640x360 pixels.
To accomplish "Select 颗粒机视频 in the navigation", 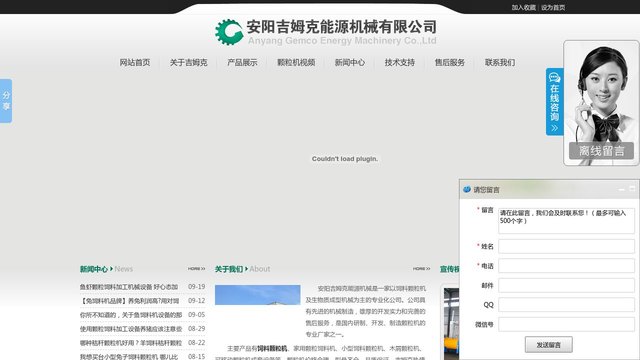I will tap(296, 62).
